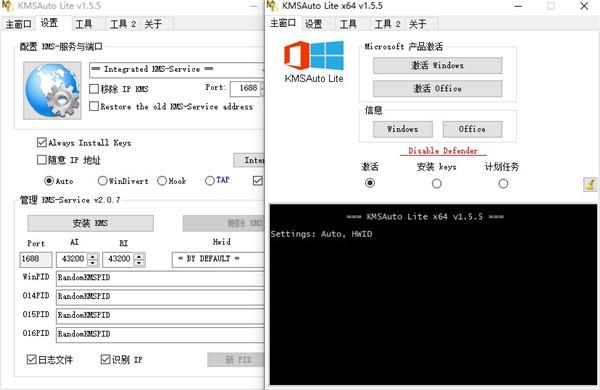Toggle the checkbox right of the TAP option

tap(258, 181)
